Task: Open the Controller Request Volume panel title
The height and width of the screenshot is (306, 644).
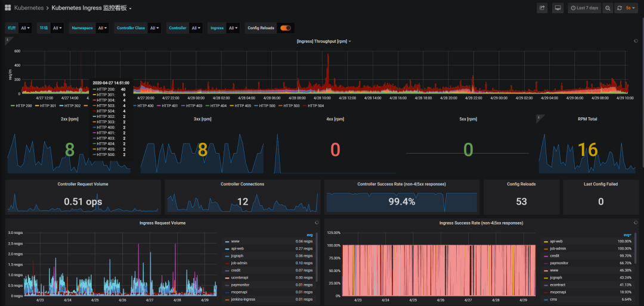Action: click(83, 184)
